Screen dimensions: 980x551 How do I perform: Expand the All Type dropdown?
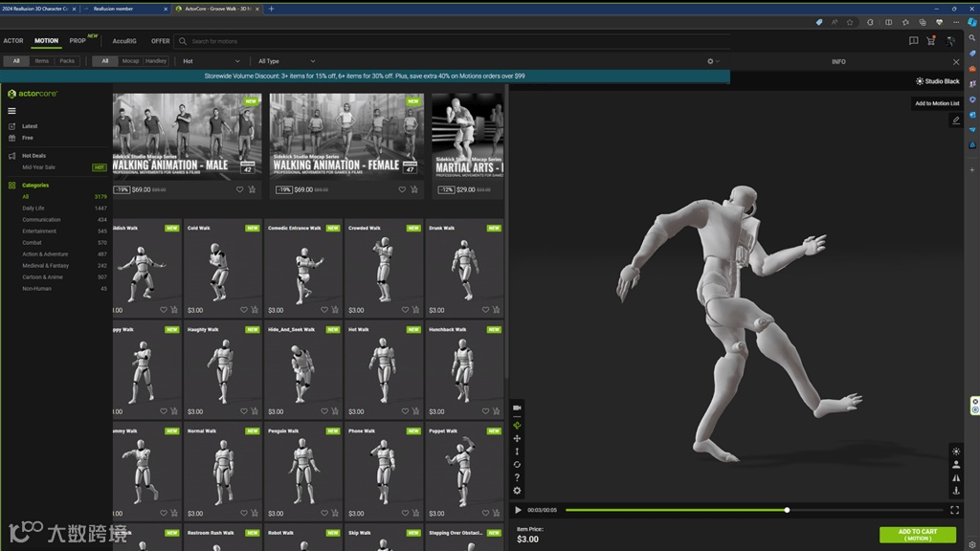pos(286,61)
